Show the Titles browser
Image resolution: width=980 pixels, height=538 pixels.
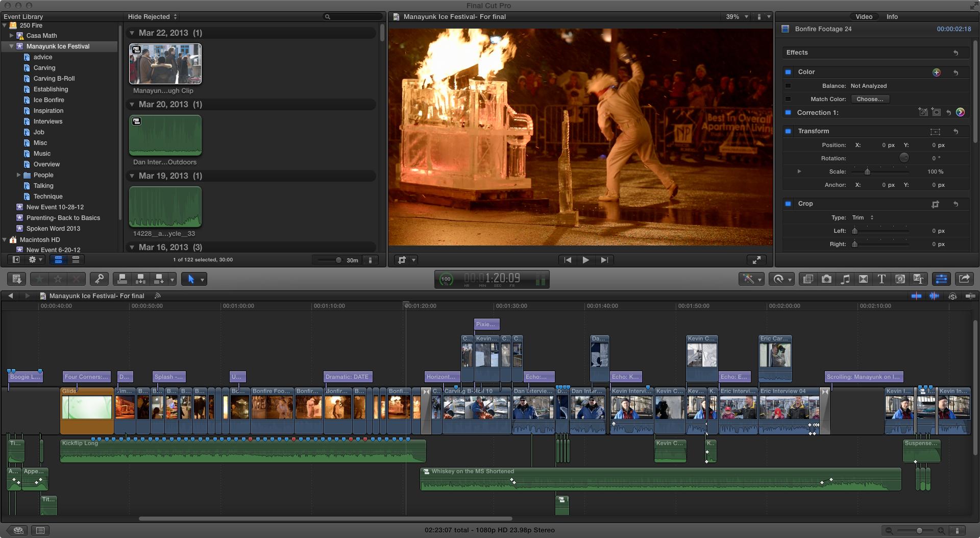[x=881, y=279]
